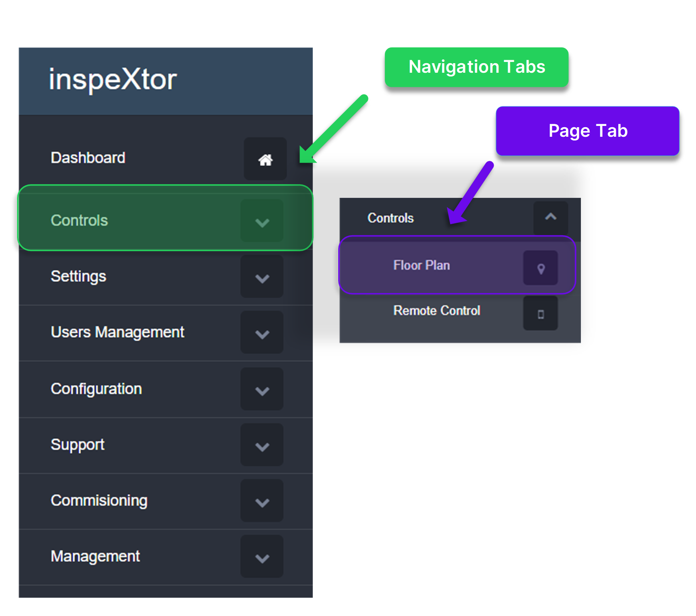696x616 pixels.
Task: Open the Dashboard navigation tab
Action: click(x=88, y=158)
